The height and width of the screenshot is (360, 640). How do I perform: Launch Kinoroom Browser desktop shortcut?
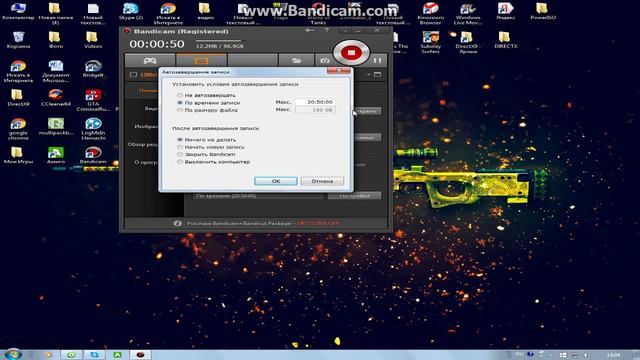[431, 13]
